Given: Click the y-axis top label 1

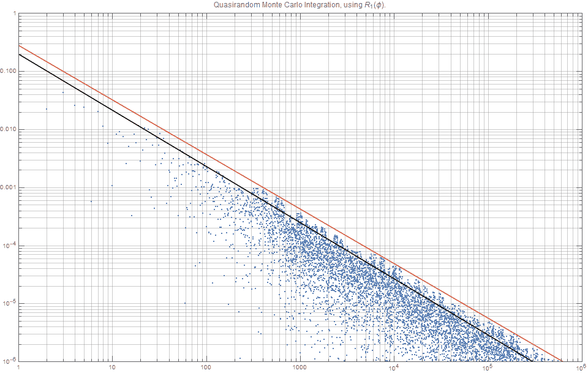Looking at the screenshot, I should coord(14,13).
